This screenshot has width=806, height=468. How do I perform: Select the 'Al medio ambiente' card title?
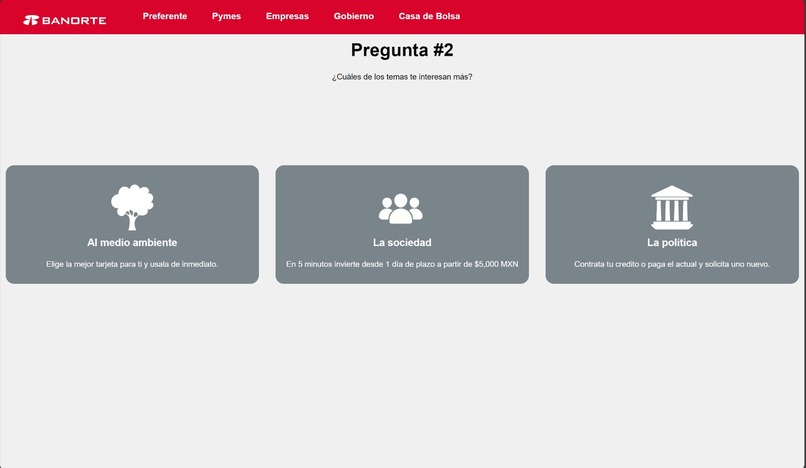tap(132, 242)
